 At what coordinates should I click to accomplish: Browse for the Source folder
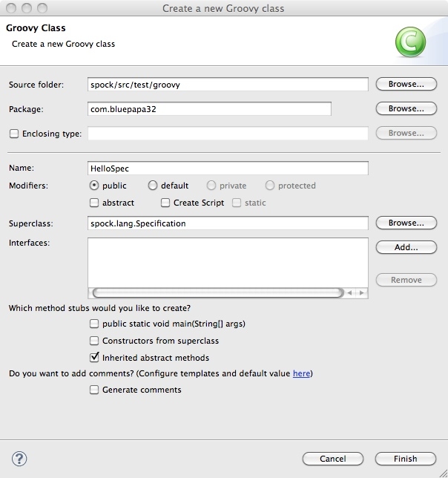coord(406,84)
